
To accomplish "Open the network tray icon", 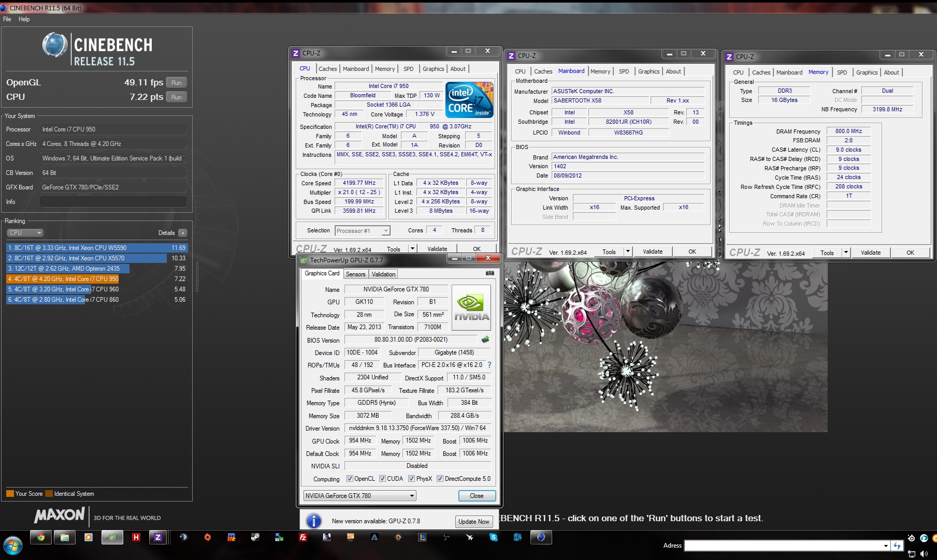I will [912, 554].
